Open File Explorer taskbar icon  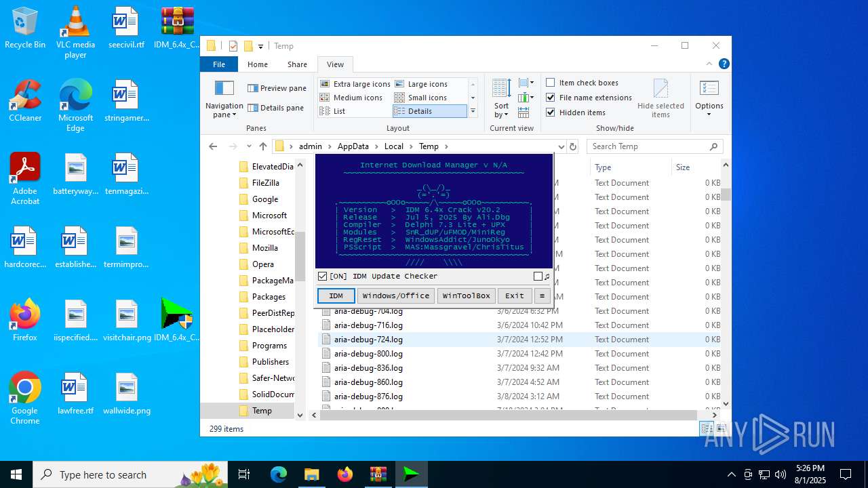tap(311, 474)
